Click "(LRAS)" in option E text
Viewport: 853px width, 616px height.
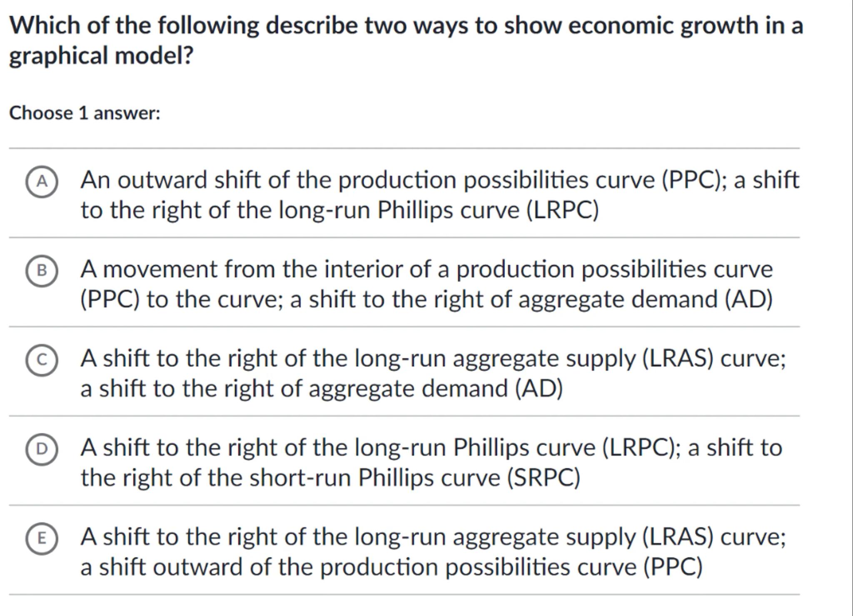pos(678,537)
